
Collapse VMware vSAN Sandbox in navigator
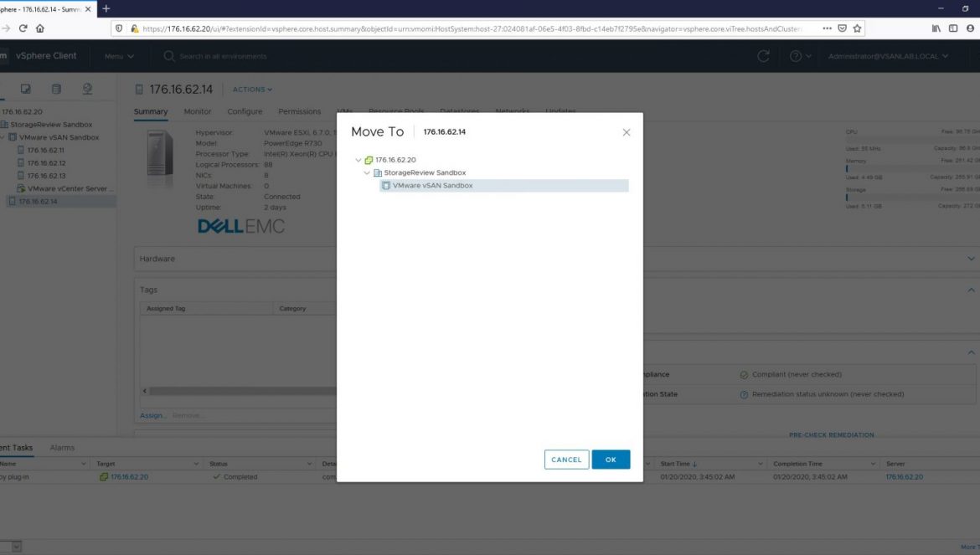point(3,137)
